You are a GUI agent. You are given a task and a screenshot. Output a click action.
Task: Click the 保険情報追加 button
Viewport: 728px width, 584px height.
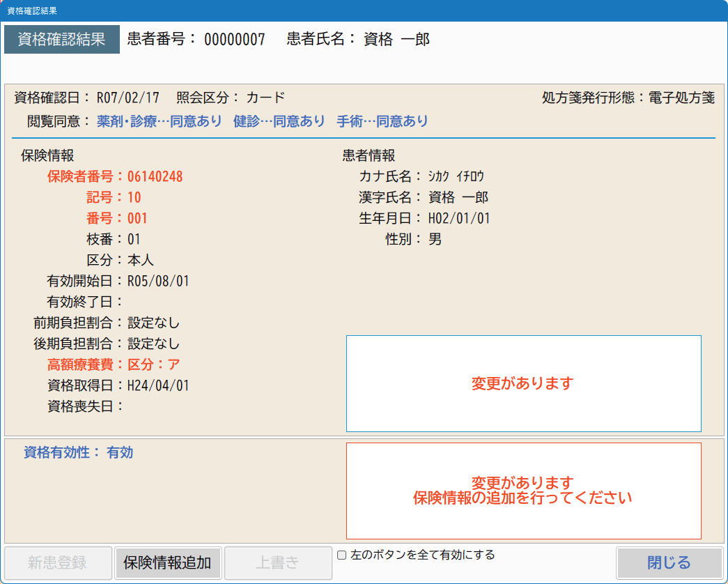pyautogui.click(x=169, y=562)
